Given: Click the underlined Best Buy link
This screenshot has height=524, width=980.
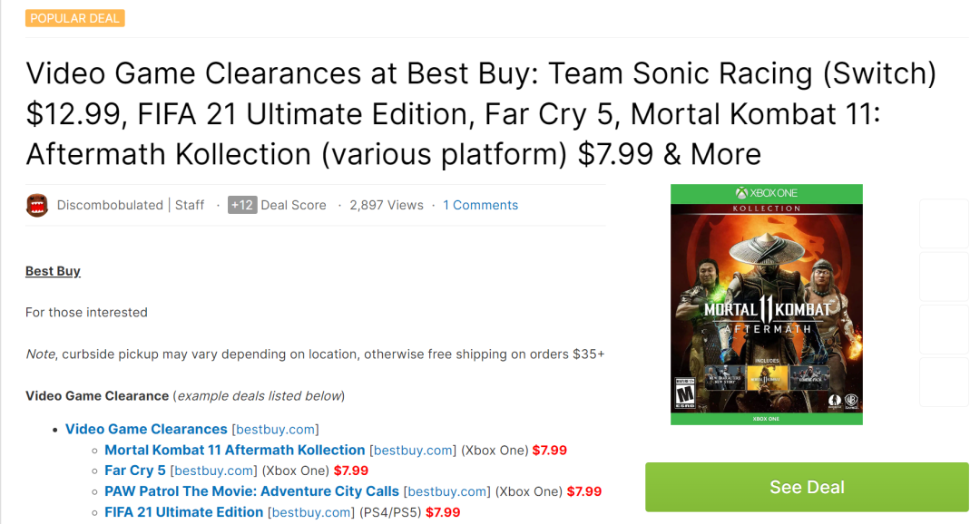Looking at the screenshot, I should (x=53, y=271).
